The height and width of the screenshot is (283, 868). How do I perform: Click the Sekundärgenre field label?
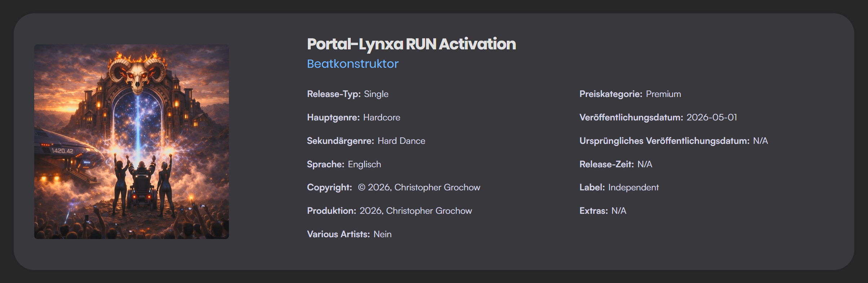340,141
